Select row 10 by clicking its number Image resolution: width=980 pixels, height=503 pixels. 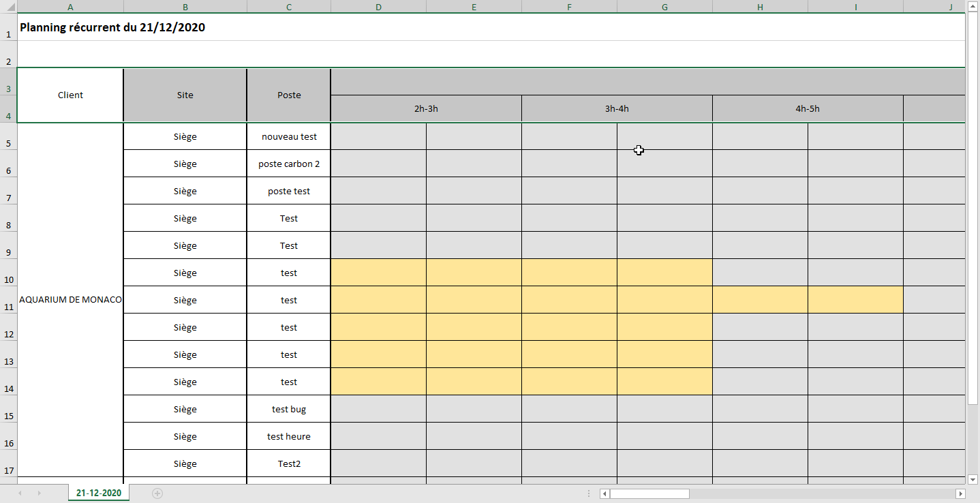coord(8,279)
